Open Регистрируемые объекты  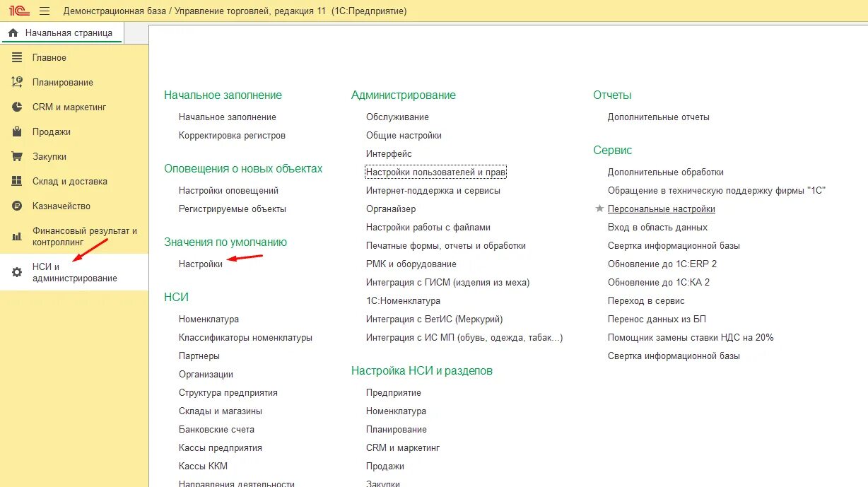click(233, 209)
